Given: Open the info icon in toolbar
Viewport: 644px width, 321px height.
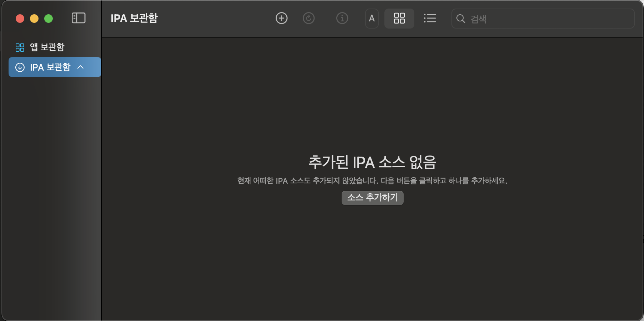Looking at the screenshot, I should (342, 18).
